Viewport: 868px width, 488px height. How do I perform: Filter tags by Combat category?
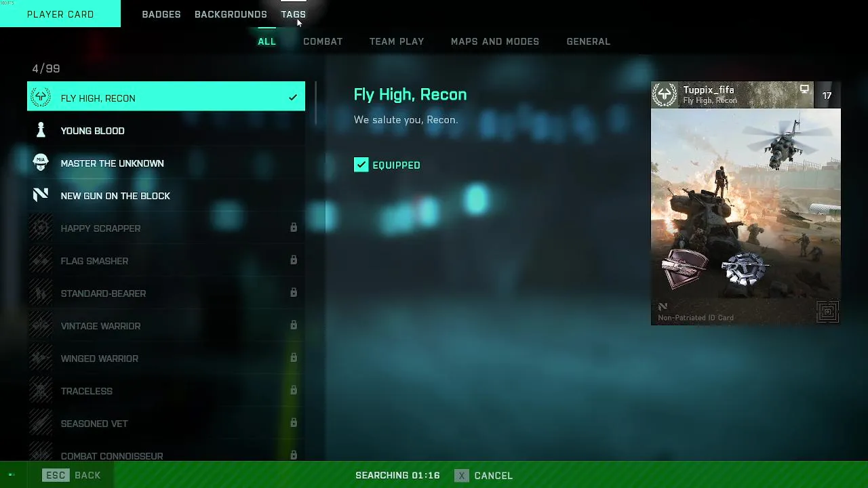(x=323, y=41)
